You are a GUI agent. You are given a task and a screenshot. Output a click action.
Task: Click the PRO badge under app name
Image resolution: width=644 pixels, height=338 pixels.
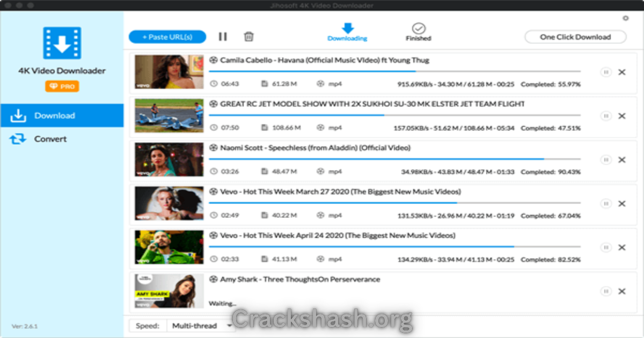coord(62,86)
